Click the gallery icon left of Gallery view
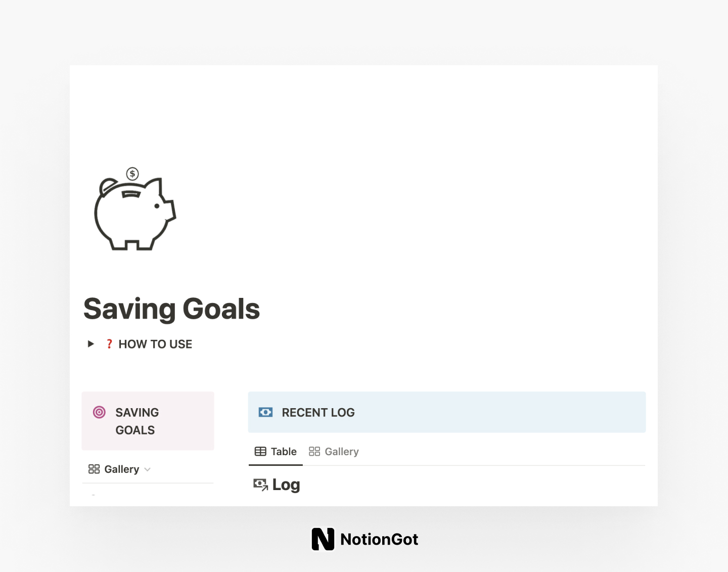Image resolution: width=728 pixels, height=572 pixels. [x=94, y=469]
